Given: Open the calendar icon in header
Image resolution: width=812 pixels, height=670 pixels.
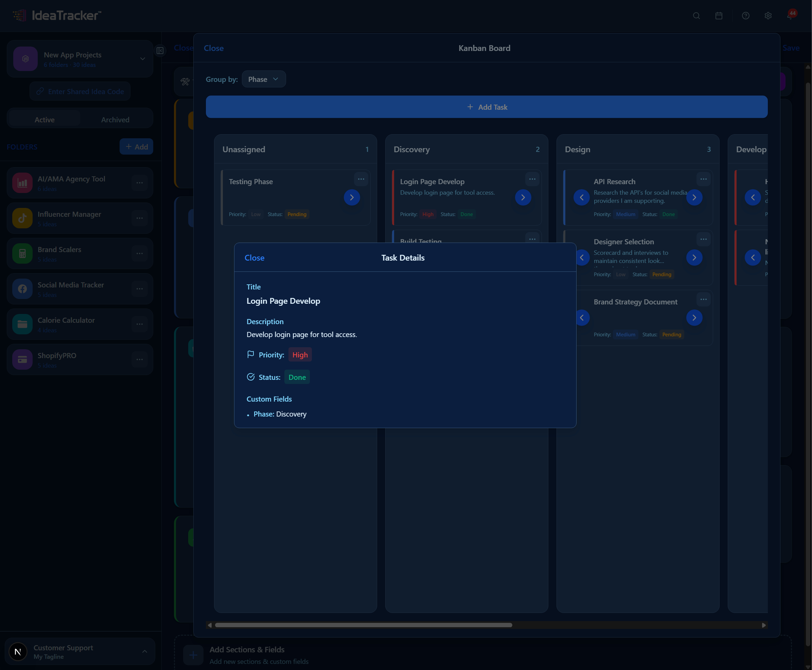Looking at the screenshot, I should tap(719, 16).
